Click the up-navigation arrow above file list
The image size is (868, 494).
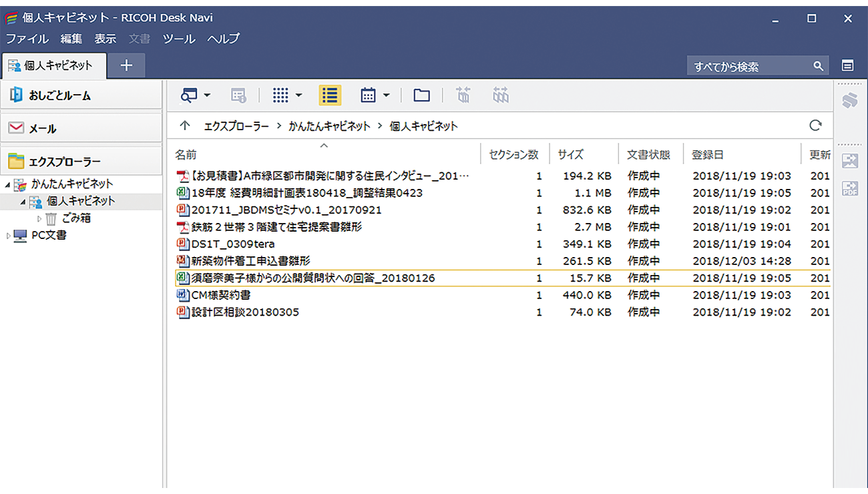185,126
